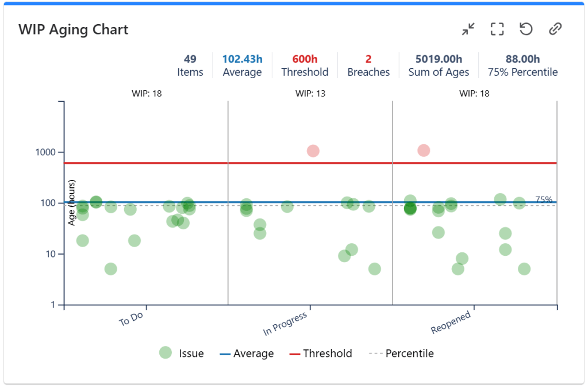Click the breached issue in In Progress

(313, 151)
